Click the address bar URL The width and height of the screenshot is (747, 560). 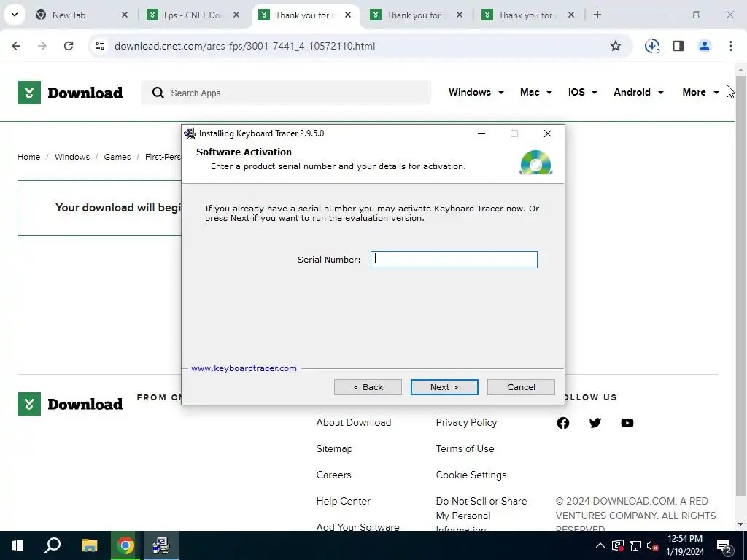coord(245,46)
